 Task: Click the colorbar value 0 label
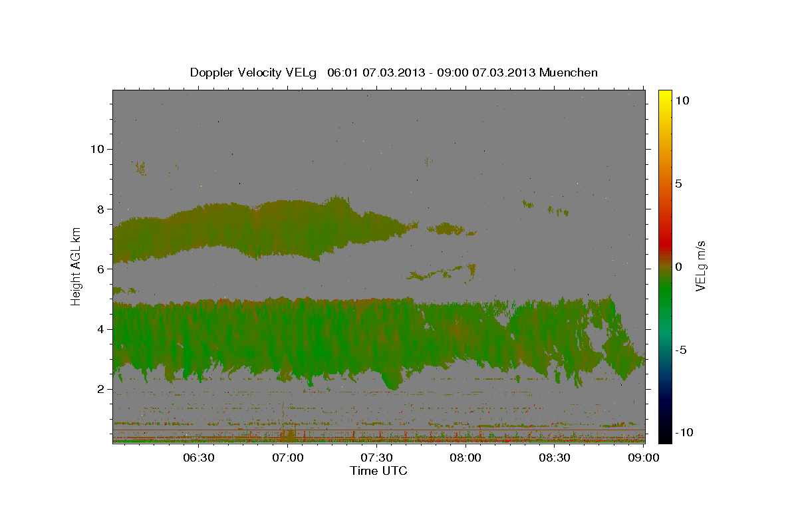pos(678,267)
